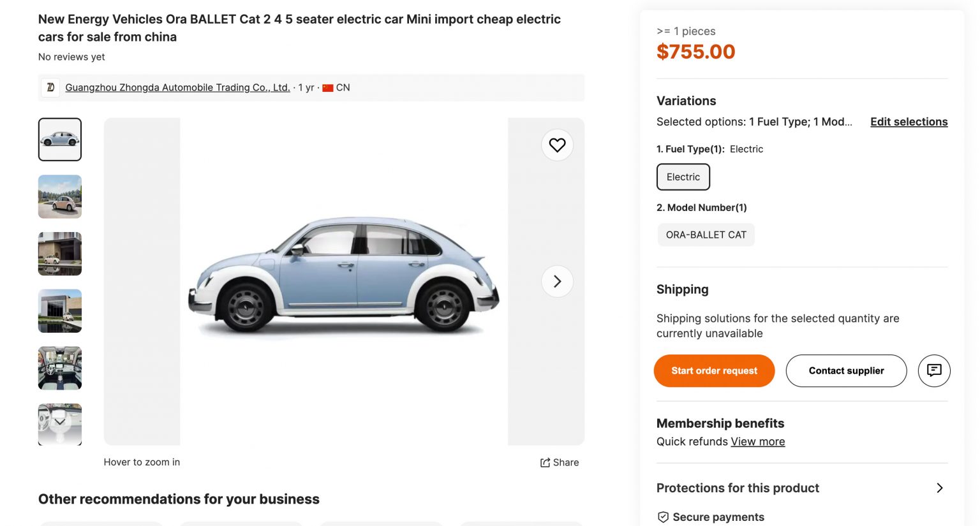Image resolution: width=980 pixels, height=526 pixels.
Task: Open View more next to Quick refunds
Action: point(758,441)
